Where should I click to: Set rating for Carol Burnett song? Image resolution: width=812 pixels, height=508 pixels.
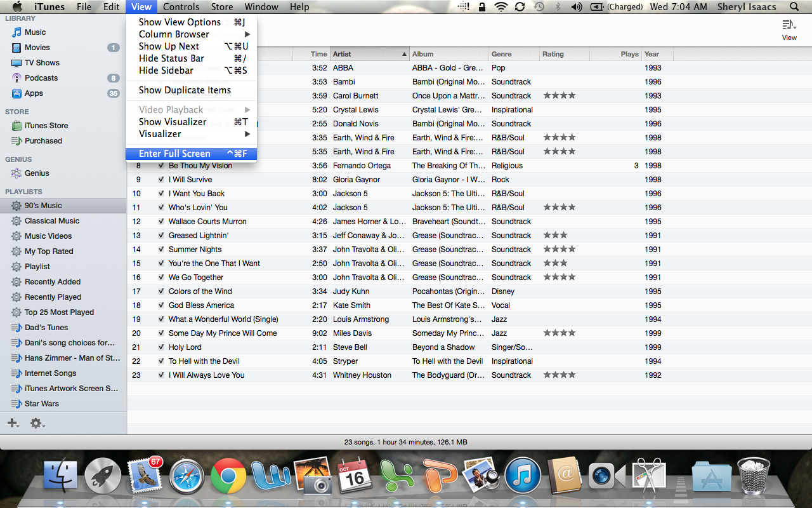click(560, 96)
